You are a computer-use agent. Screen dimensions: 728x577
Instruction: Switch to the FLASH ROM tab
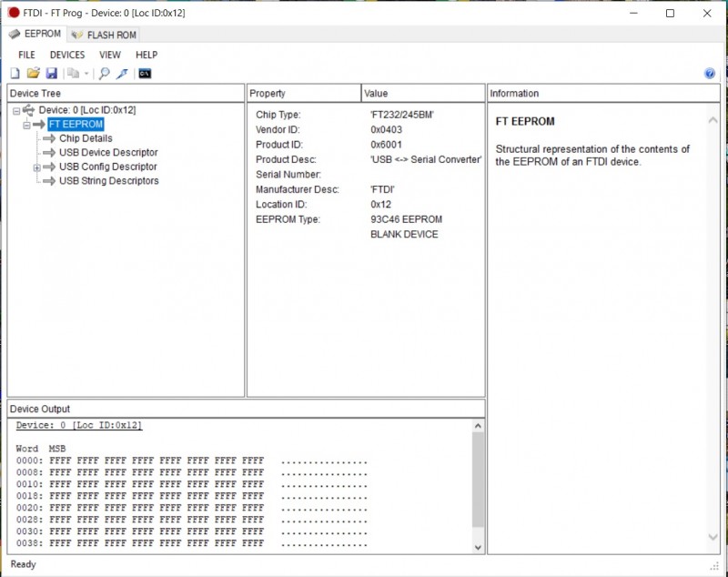pos(104,35)
